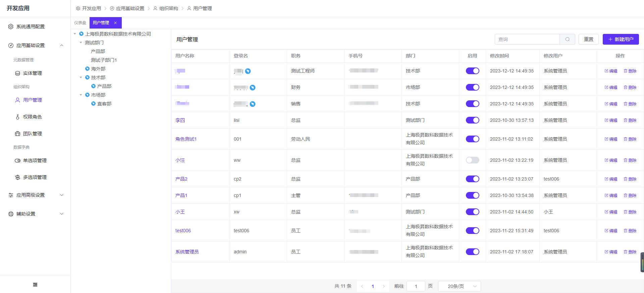
Task: Click the blue icon beside 直客部
Action: [93, 104]
